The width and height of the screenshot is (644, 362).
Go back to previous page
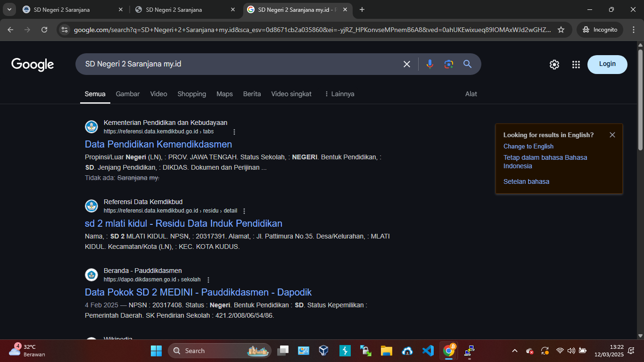pos(10,30)
